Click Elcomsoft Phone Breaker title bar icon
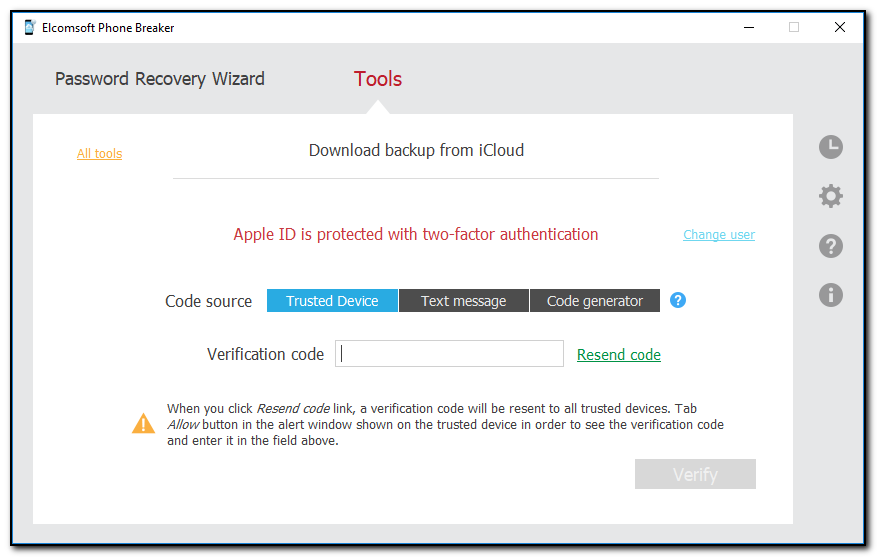877x557 pixels. (30, 28)
